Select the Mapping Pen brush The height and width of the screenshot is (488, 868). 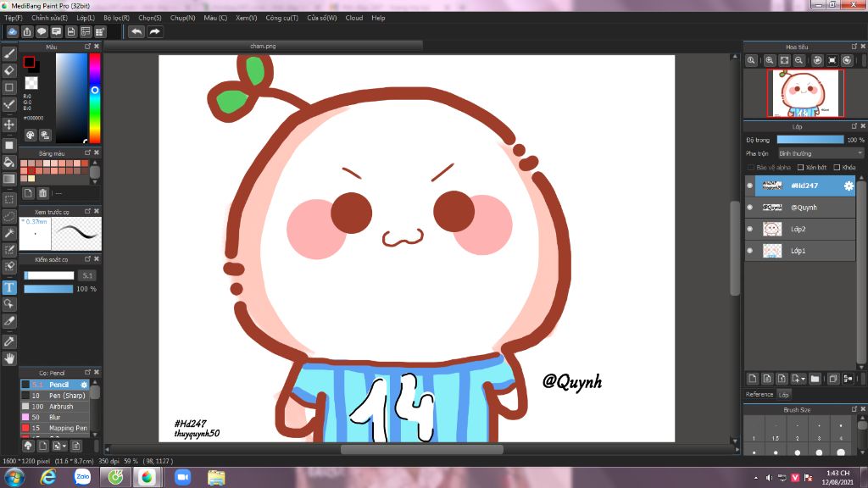coord(55,428)
